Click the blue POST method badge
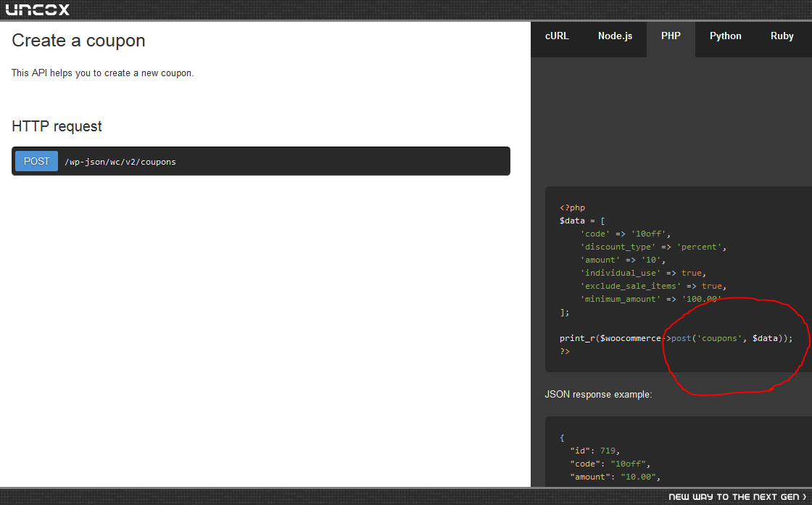 36,161
